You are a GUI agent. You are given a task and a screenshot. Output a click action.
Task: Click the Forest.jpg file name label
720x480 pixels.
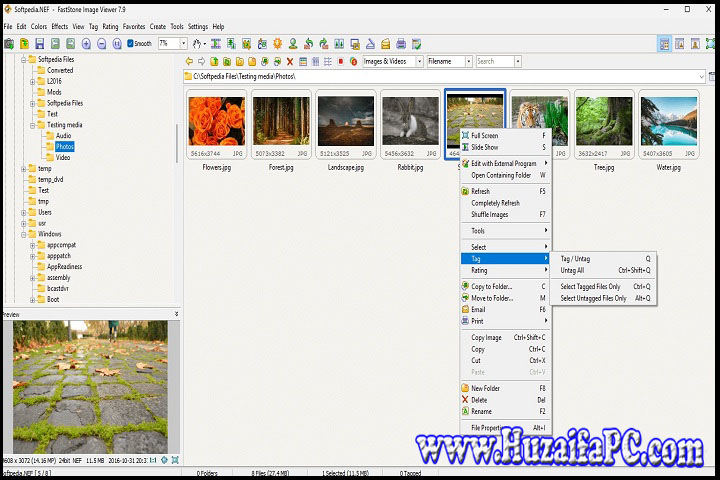(281, 168)
